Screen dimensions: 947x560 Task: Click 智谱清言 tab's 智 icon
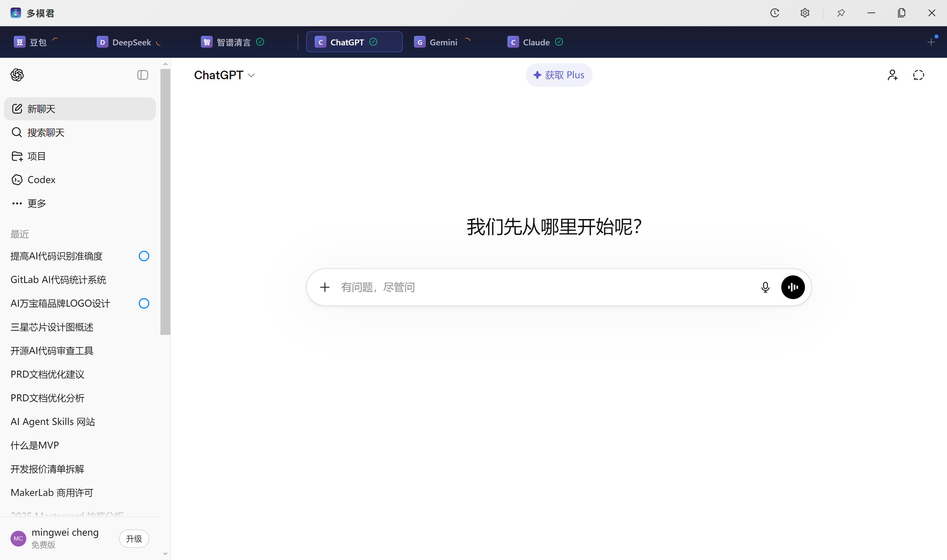pyautogui.click(x=206, y=42)
